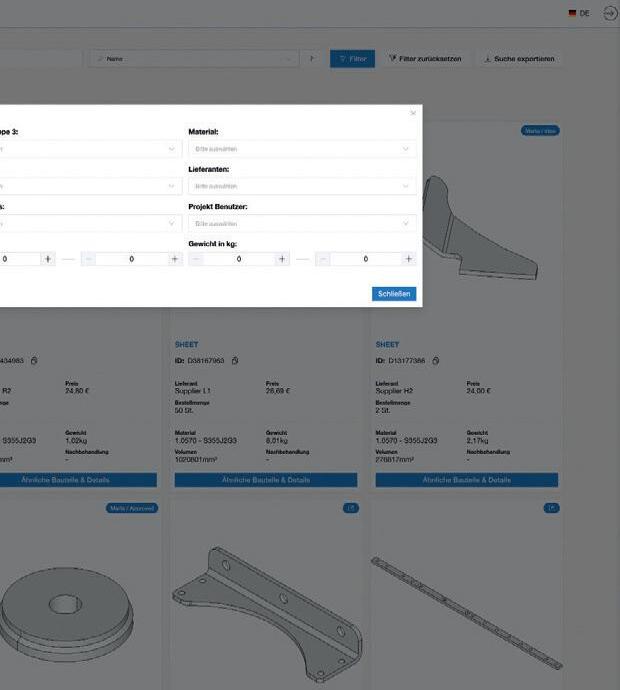Click the 3D round disc part preview
Image resolution: width=620 pixels, height=690 pixels.
[x=66, y=614]
